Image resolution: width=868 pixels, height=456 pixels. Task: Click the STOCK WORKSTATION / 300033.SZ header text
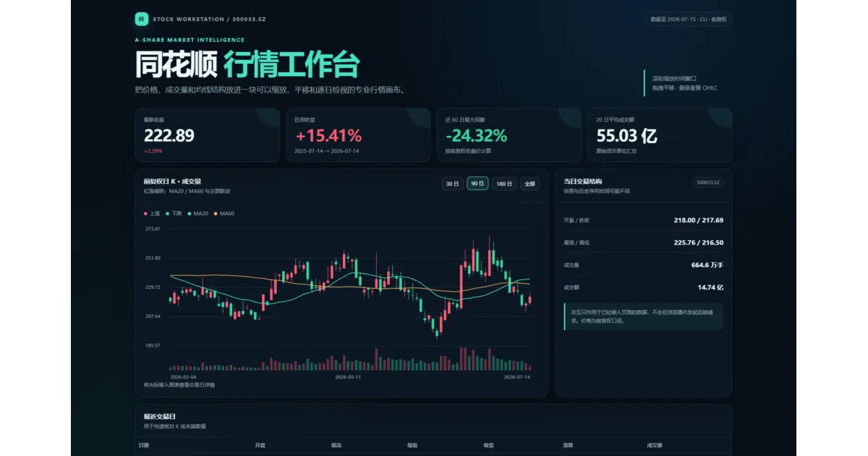click(210, 19)
